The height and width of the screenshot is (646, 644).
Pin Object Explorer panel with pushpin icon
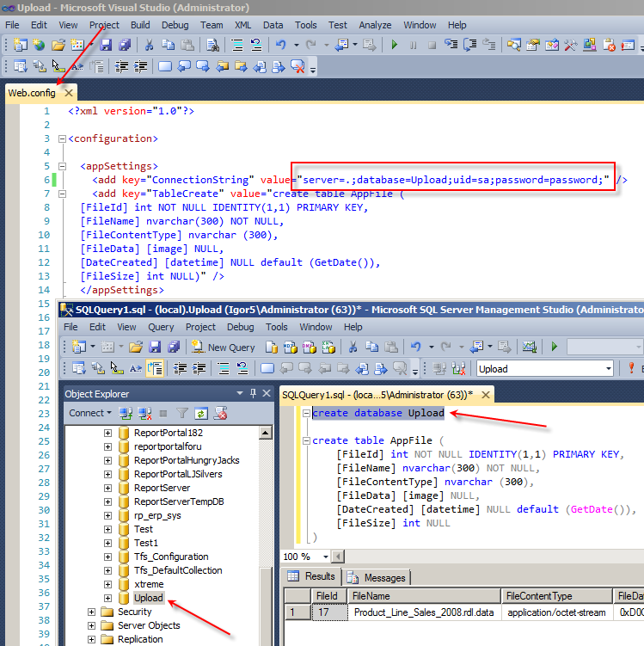[x=254, y=393]
